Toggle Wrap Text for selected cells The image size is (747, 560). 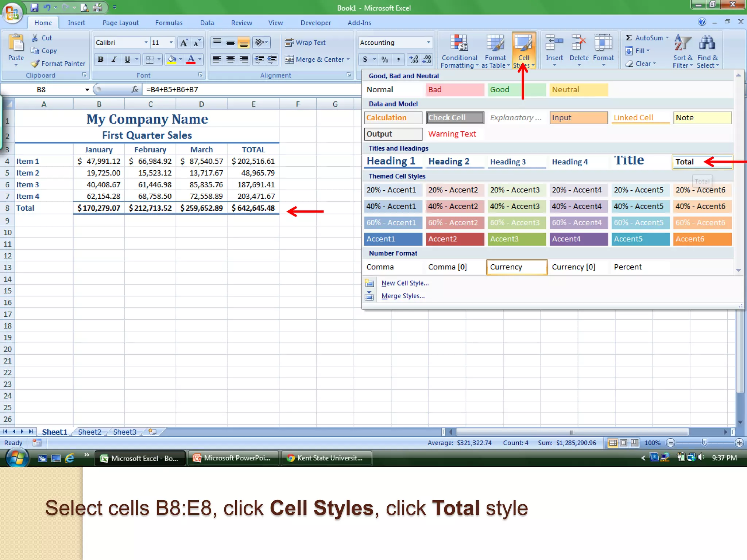(305, 43)
